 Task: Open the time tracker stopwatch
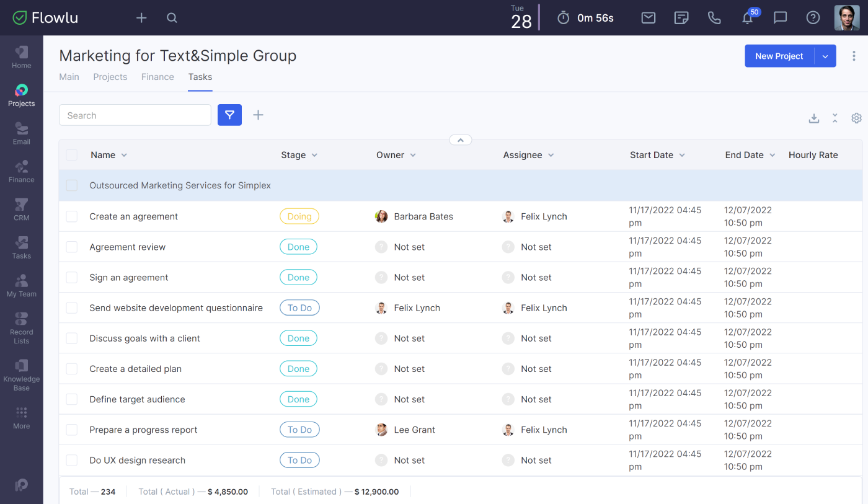(563, 18)
